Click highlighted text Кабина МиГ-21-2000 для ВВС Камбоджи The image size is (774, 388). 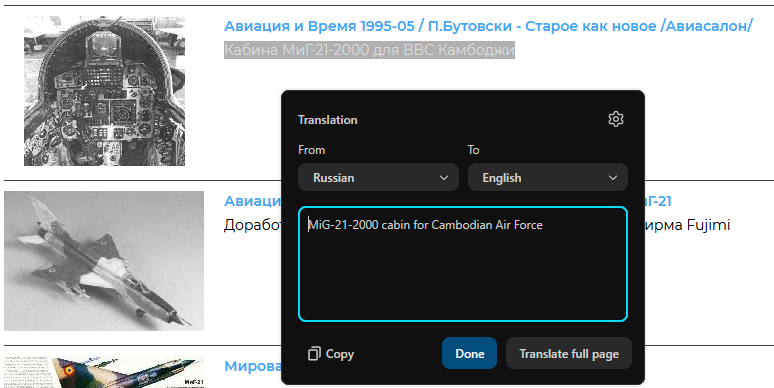tap(369, 50)
